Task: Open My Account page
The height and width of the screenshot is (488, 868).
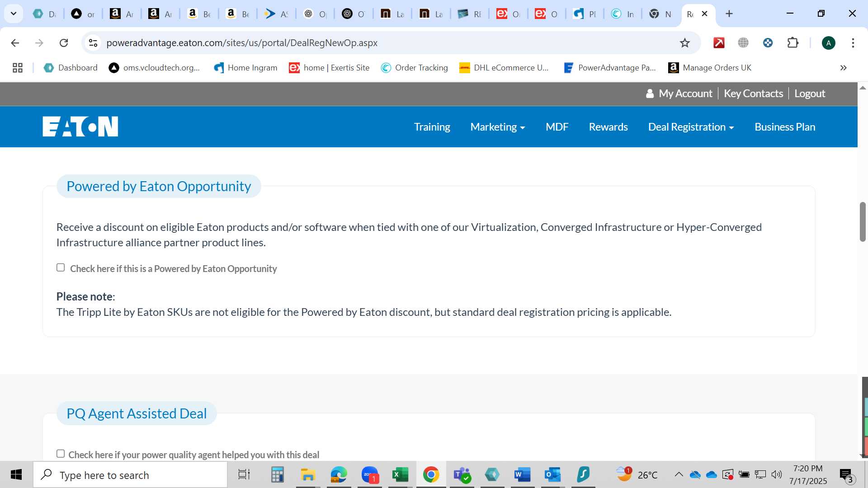Action: click(x=679, y=94)
